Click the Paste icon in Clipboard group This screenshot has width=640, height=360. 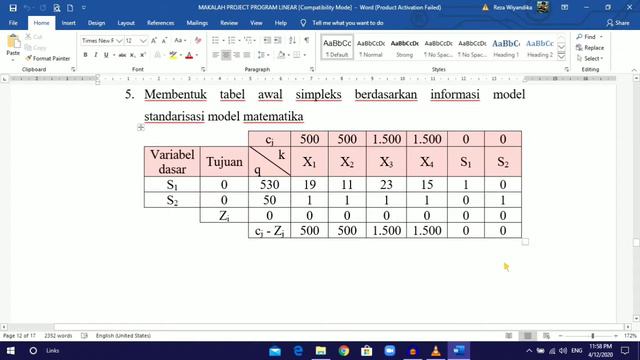[x=13, y=42]
